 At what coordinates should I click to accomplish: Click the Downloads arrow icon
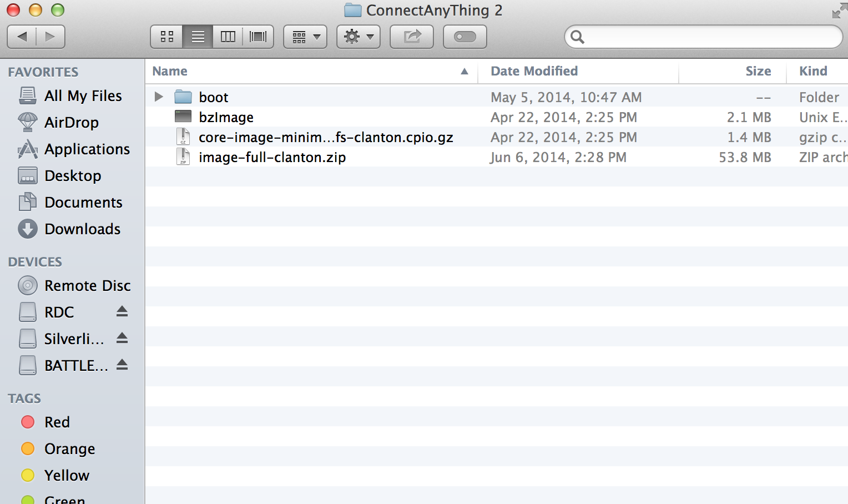pyautogui.click(x=28, y=229)
